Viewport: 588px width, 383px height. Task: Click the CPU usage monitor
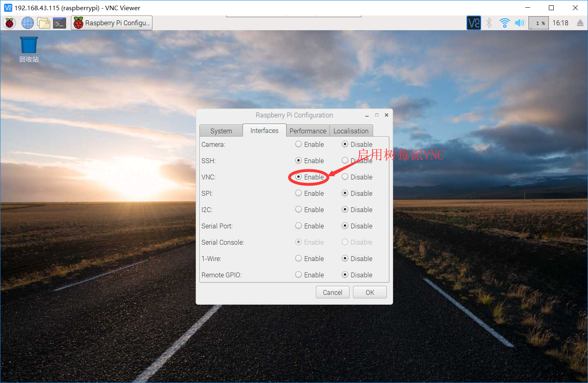click(539, 23)
